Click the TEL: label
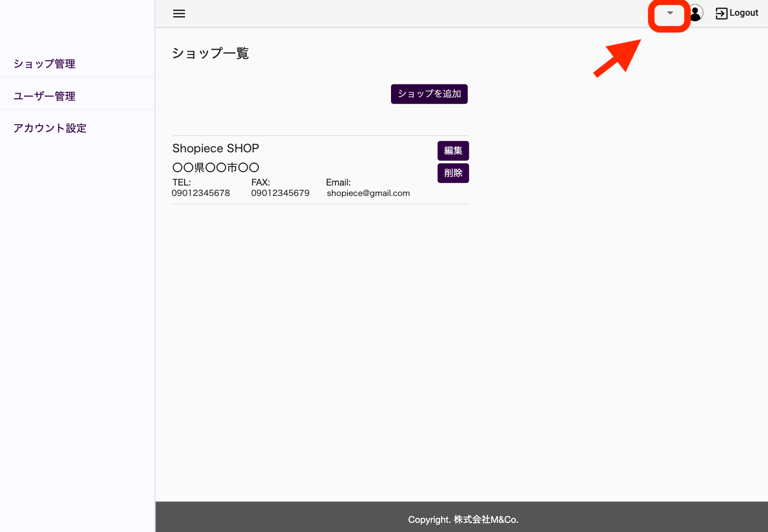This screenshot has width=768, height=532. coord(182,182)
